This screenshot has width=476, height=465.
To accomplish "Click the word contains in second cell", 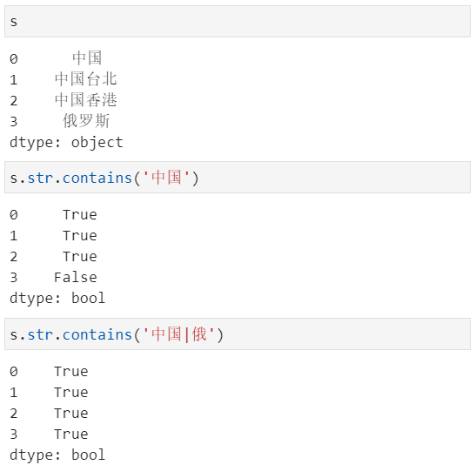I will click(x=97, y=178).
